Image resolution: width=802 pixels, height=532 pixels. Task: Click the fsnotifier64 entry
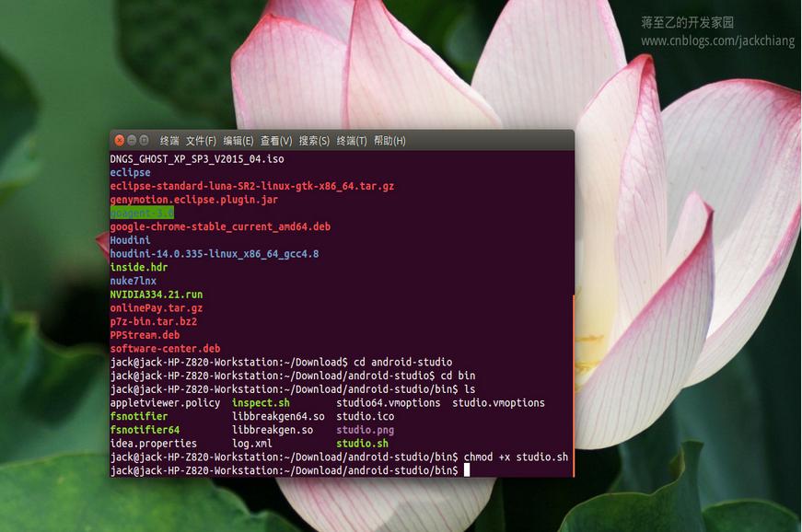click(145, 430)
